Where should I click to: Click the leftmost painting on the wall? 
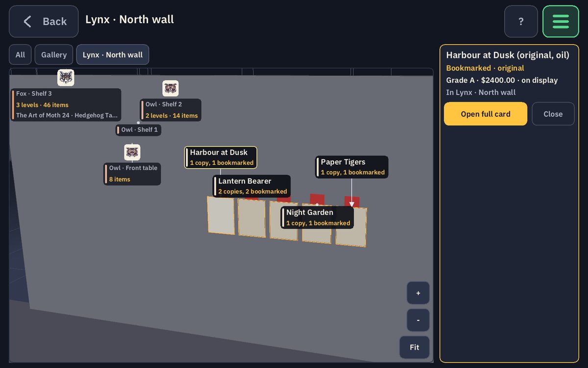[x=220, y=215]
